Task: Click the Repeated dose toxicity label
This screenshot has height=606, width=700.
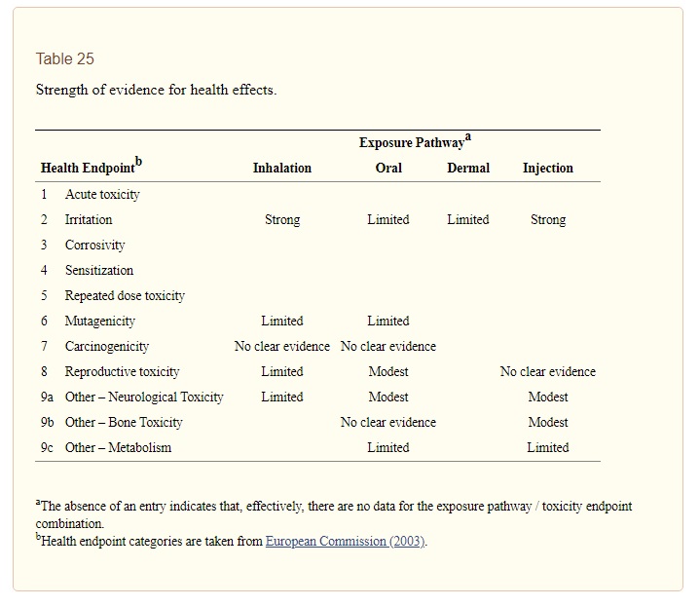Action: click(125, 296)
